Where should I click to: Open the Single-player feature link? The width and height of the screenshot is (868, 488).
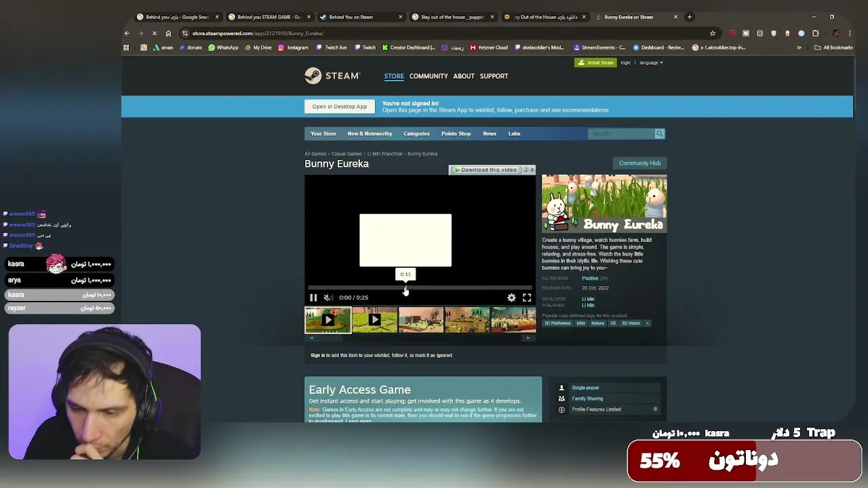click(x=585, y=388)
